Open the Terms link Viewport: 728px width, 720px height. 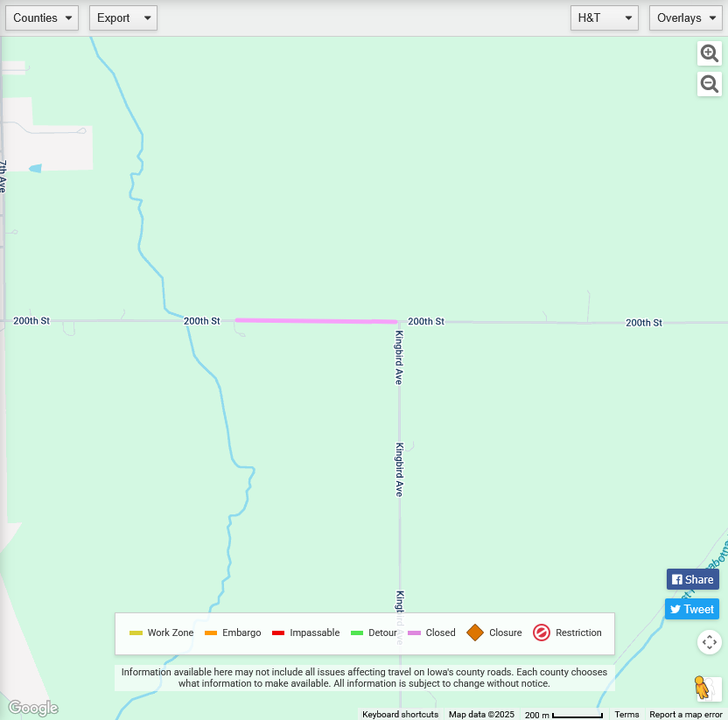626,715
